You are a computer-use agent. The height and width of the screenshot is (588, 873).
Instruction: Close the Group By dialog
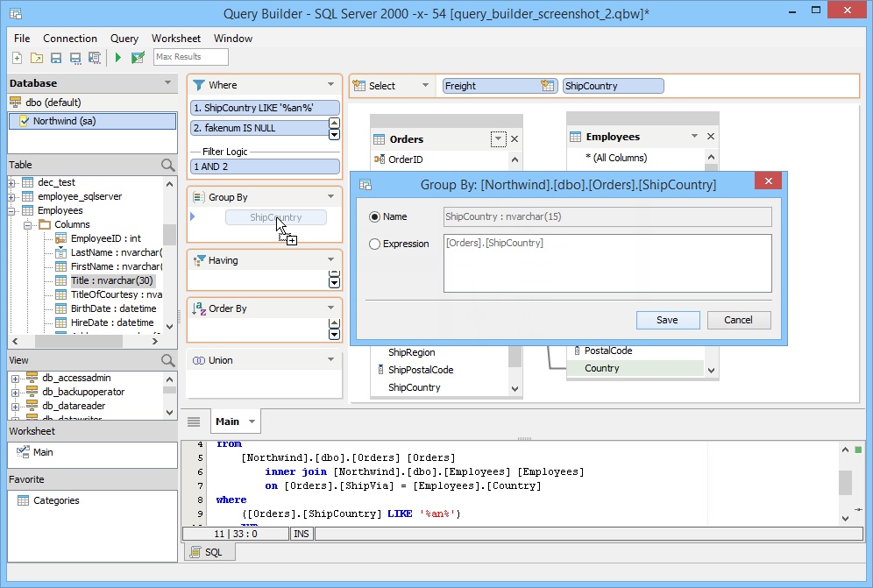pos(768,181)
